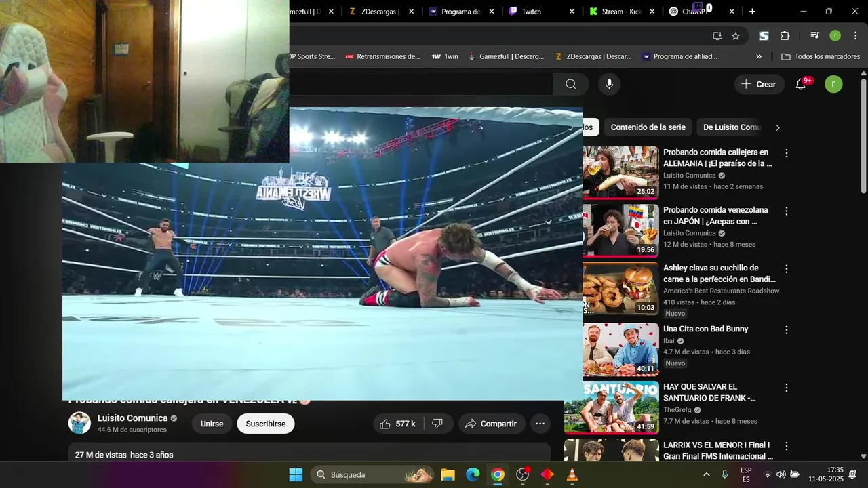Screen dimensions: 868x488
Task: Open Una Cita con Bad Bunny thumbnail
Action: [x=621, y=349]
